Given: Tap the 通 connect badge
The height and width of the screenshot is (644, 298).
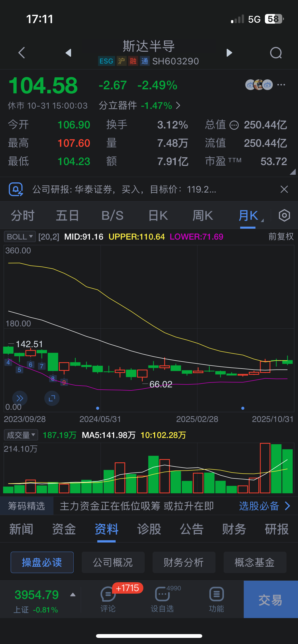Looking at the screenshot, I should [x=145, y=61].
